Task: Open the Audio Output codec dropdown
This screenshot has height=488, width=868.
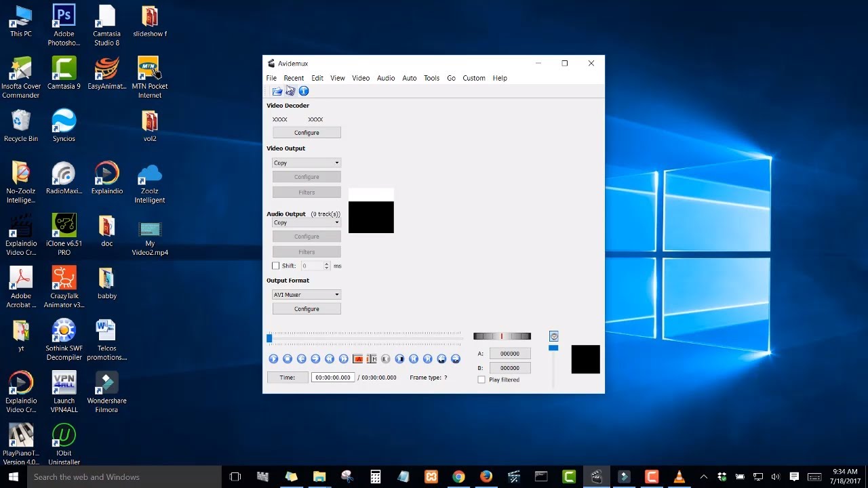Action: click(307, 222)
